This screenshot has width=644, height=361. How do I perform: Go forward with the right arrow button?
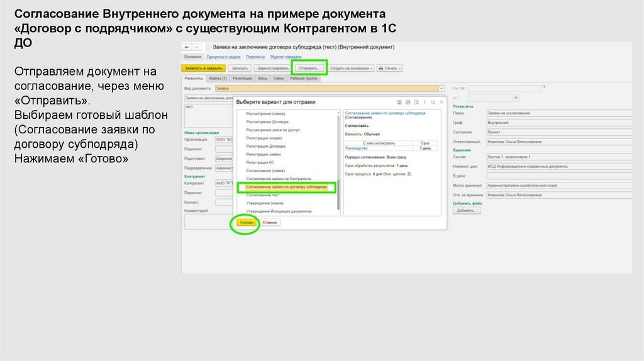point(197,47)
